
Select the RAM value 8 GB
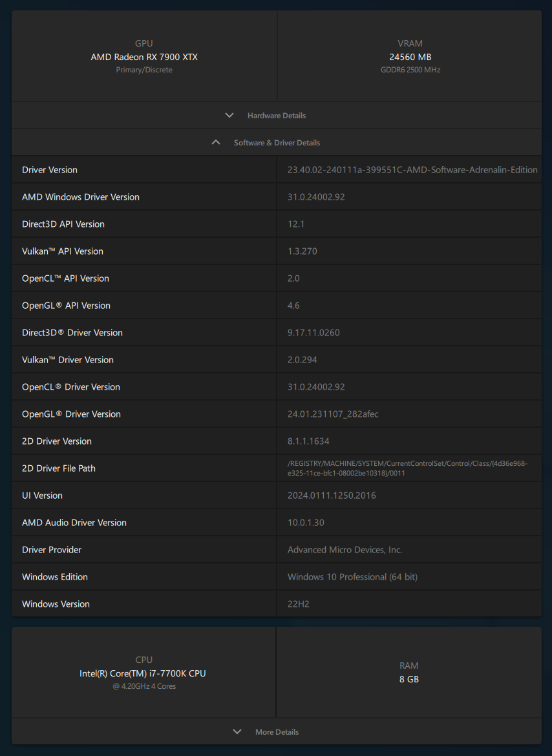[409, 679]
